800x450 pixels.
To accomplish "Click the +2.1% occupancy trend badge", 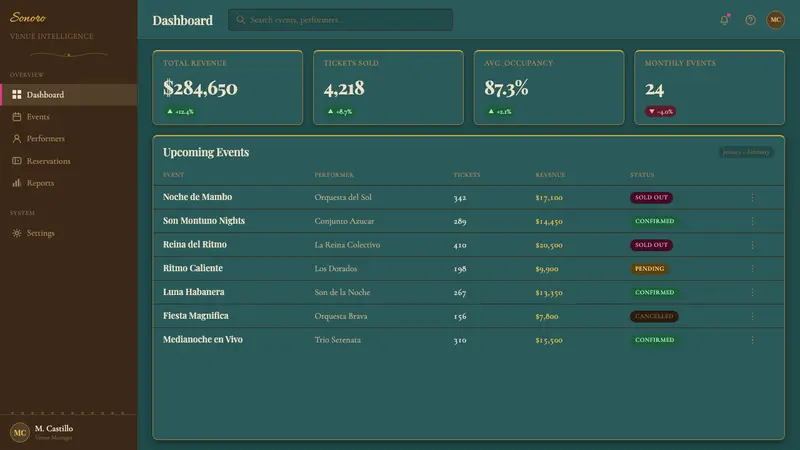I will [499, 111].
